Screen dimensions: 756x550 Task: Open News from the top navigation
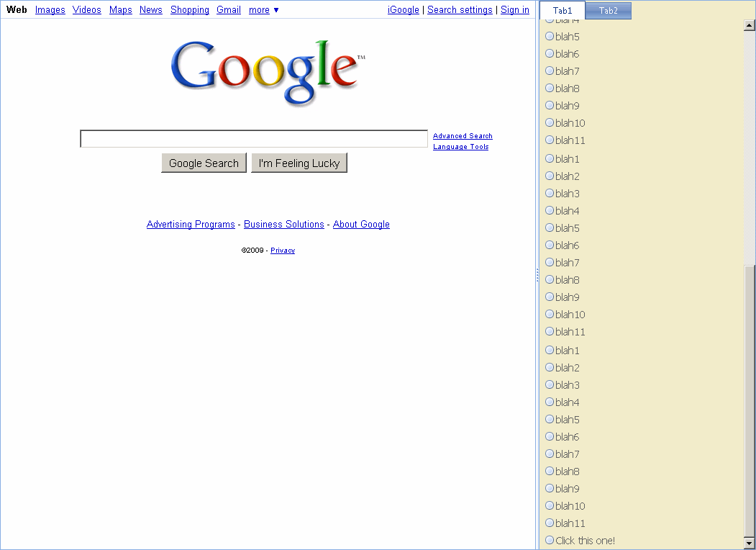tap(151, 9)
